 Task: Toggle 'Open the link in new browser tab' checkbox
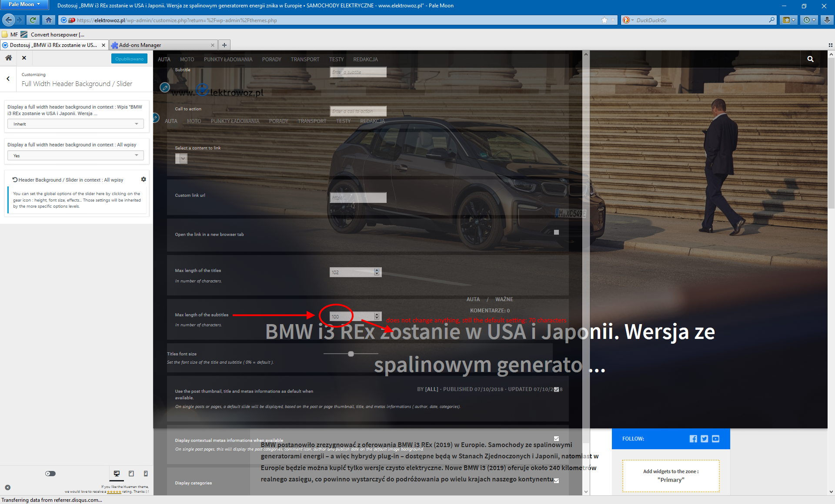click(556, 232)
